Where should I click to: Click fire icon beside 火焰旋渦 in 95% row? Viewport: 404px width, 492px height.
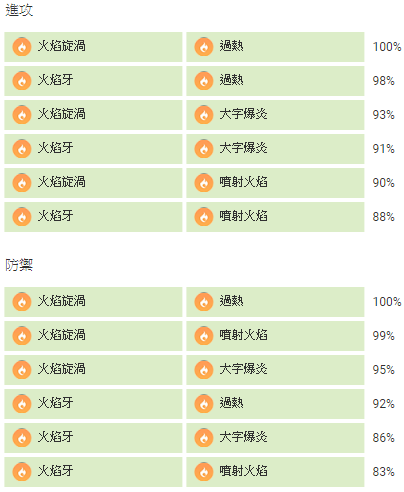(x=22, y=370)
